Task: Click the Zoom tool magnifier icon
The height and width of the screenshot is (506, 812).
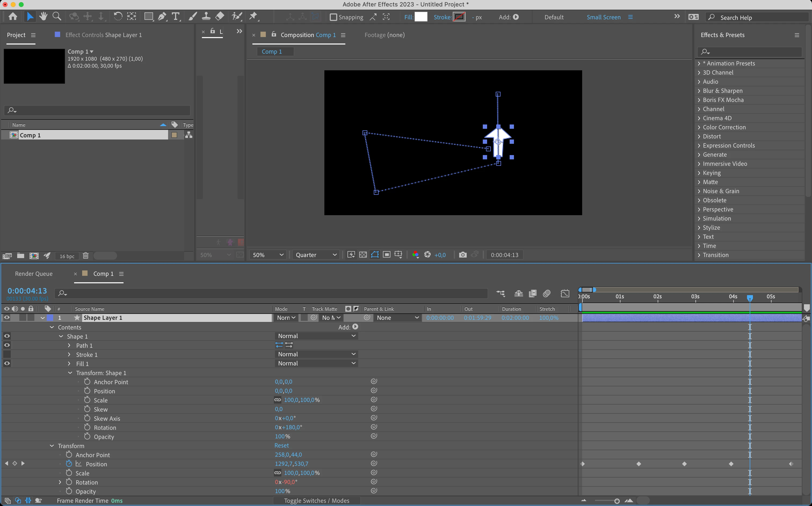Action: tap(57, 16)
